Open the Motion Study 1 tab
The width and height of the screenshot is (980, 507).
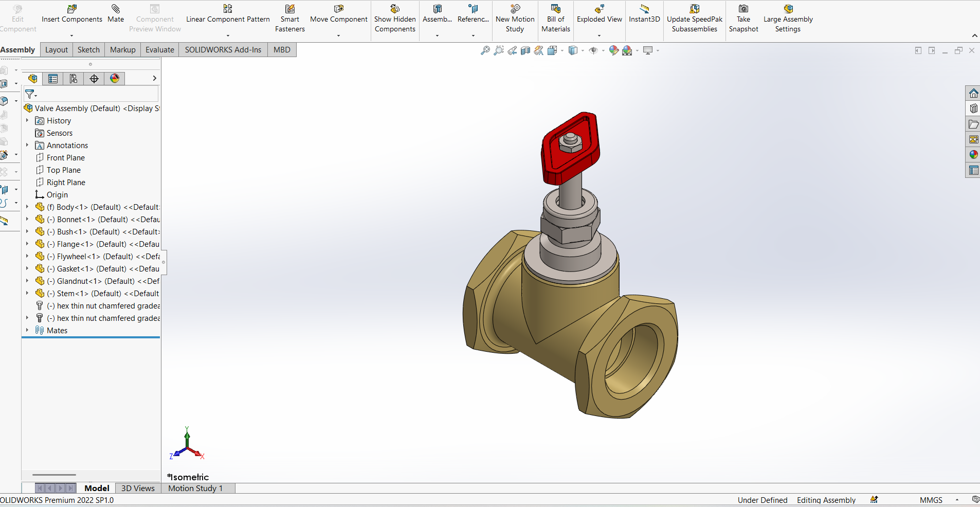pos(195,488)
